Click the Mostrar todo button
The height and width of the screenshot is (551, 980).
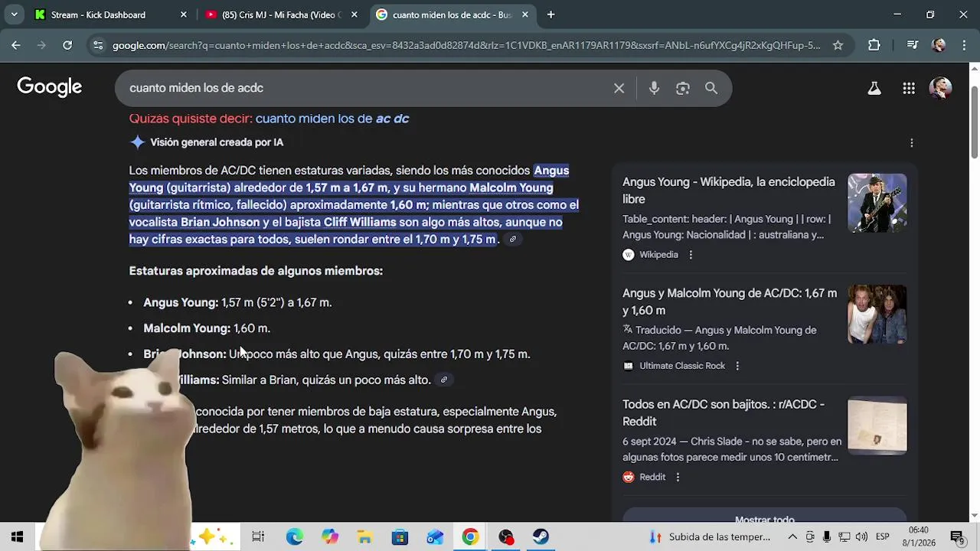[764, 517]
